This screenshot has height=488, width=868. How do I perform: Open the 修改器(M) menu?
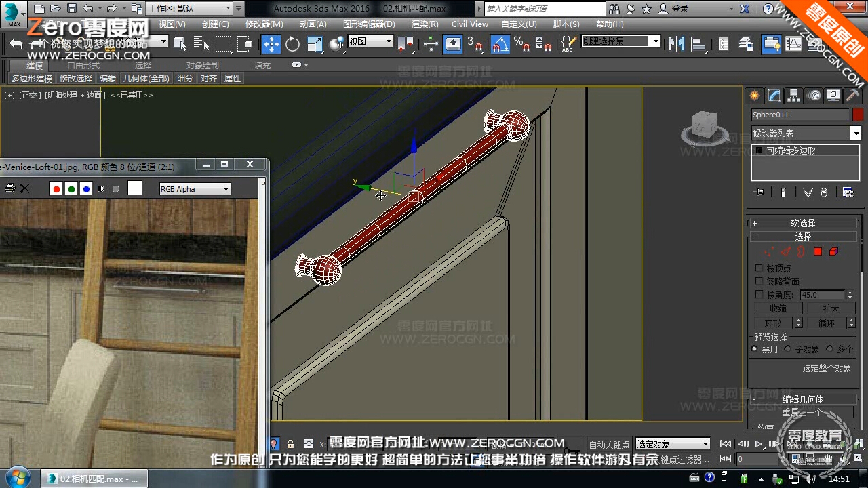264,24
